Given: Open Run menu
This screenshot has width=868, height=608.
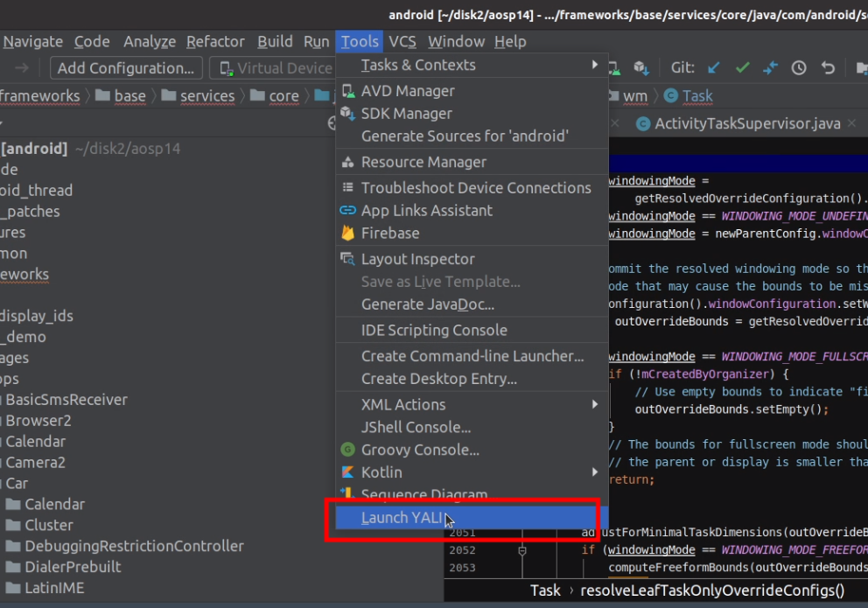Looking at the screenshot, I should [x=316, y=41].
